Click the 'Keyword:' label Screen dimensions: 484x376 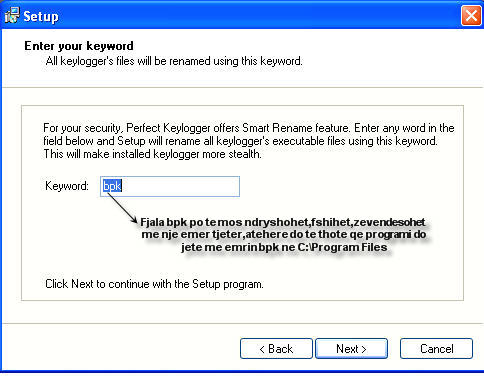[x=67, y=186]
